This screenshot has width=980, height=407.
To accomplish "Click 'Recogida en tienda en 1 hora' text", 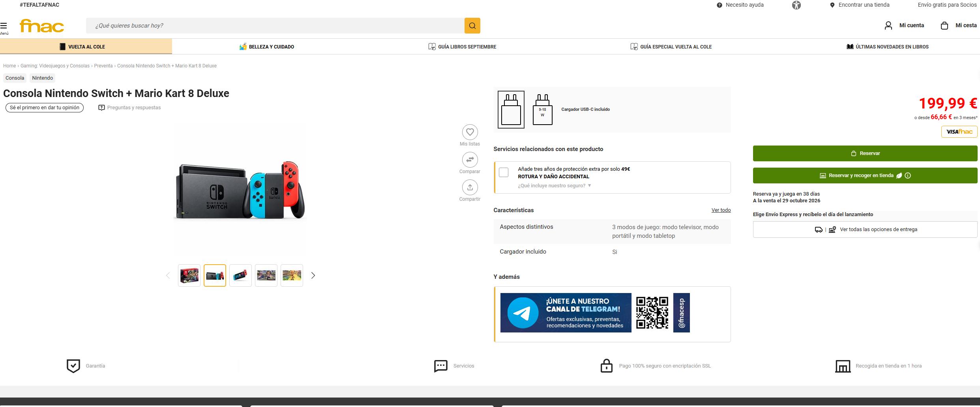I will pos(888,366).
